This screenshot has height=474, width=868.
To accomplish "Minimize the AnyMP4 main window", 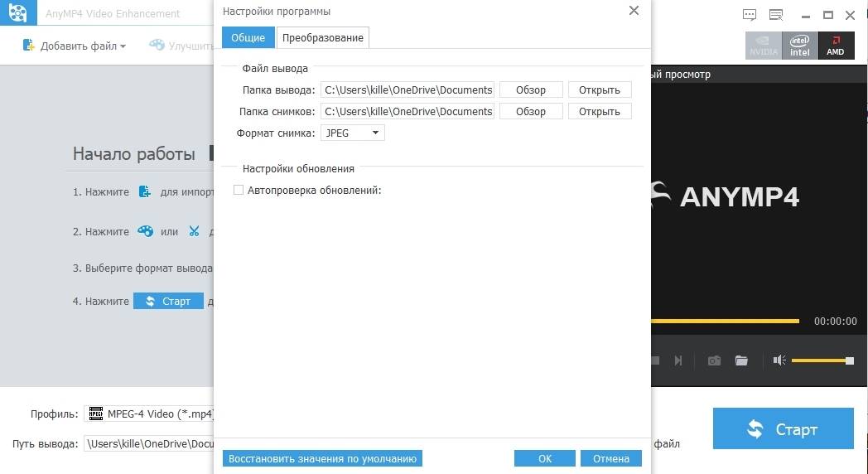I will (x=806, y=16).
